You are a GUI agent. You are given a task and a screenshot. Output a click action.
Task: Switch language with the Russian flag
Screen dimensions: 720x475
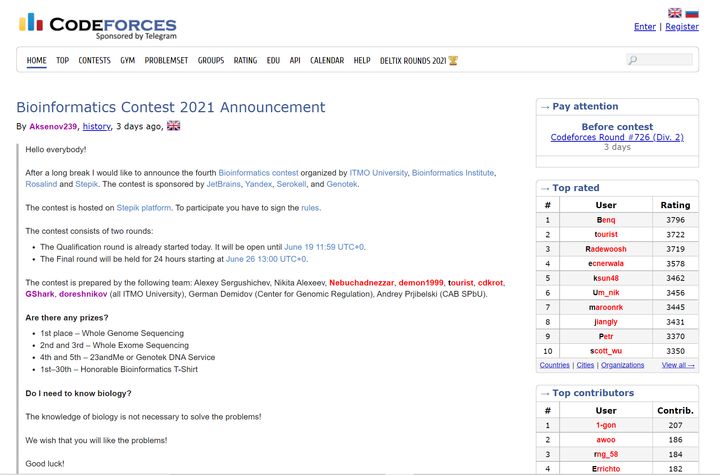(x=692, y=12)
